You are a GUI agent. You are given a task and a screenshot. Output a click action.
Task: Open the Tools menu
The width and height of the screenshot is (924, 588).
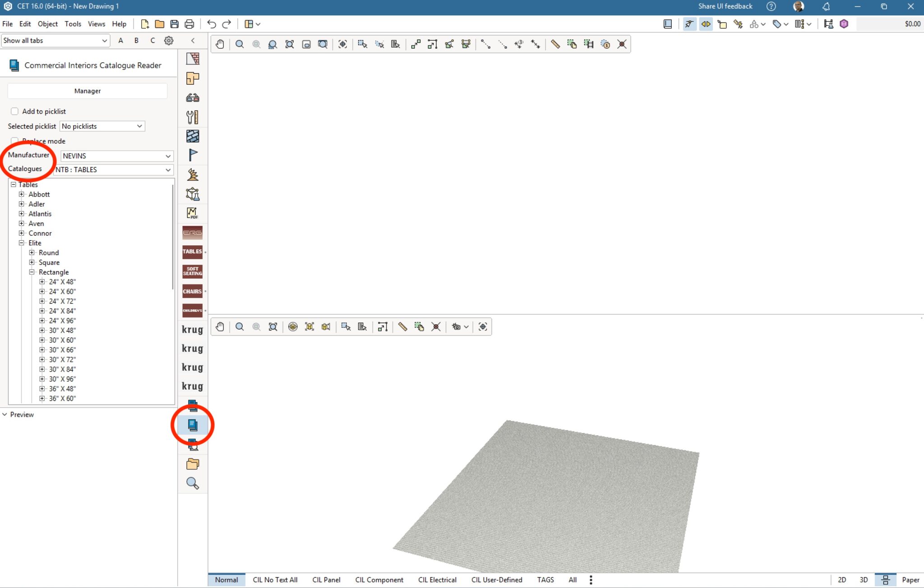coord(73,24)
